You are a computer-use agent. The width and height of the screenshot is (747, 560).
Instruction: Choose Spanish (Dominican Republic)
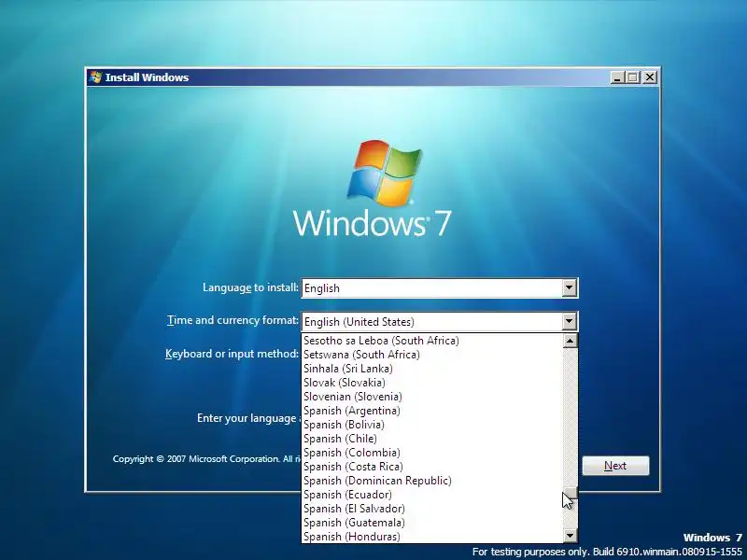coord(432,481)
